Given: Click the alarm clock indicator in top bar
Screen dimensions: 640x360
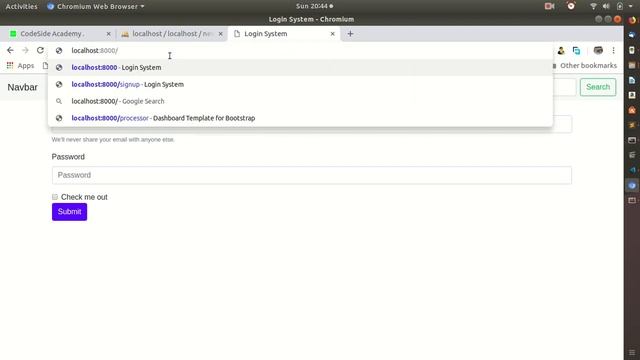Looking at the screenshot, I should point(571,6).
